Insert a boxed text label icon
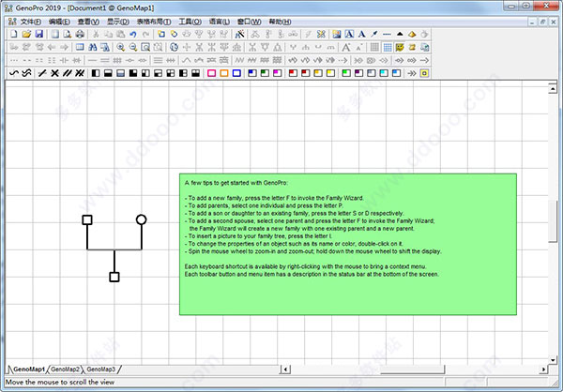563x392 pixels. [x=349, y=34]
